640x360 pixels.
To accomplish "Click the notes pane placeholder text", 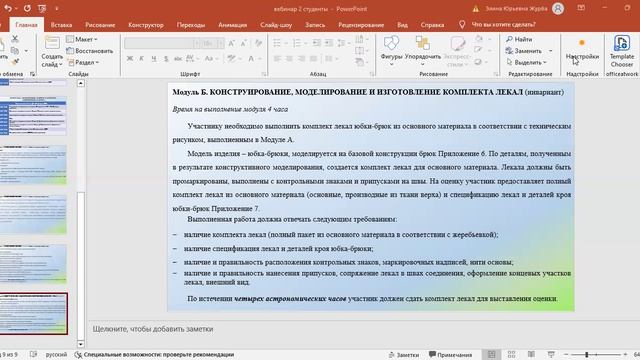I will (153, 329).
